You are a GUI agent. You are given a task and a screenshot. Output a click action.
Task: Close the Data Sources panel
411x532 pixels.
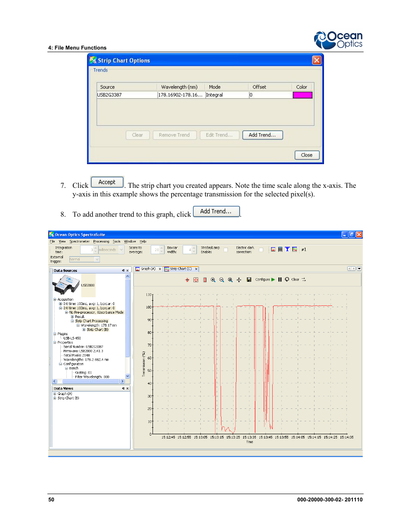[x=128, y=271]
